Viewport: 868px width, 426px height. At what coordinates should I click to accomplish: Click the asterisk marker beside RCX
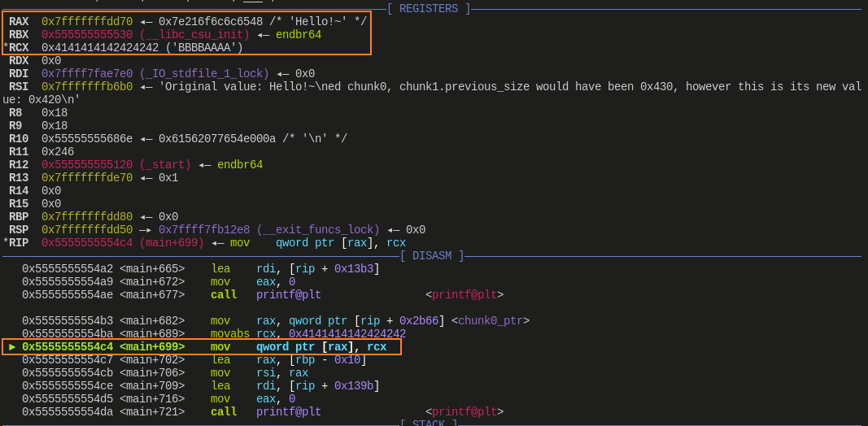(x=5, y=48)
